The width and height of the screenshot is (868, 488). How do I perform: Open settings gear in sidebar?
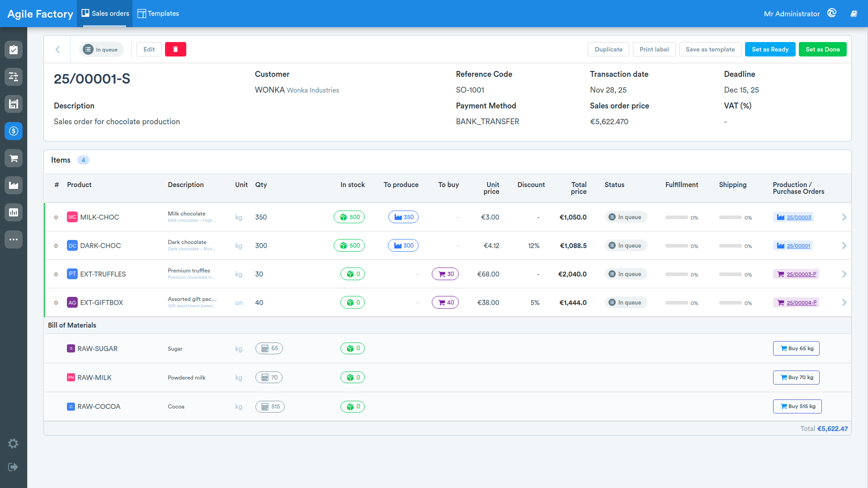[x=13, y=444]
